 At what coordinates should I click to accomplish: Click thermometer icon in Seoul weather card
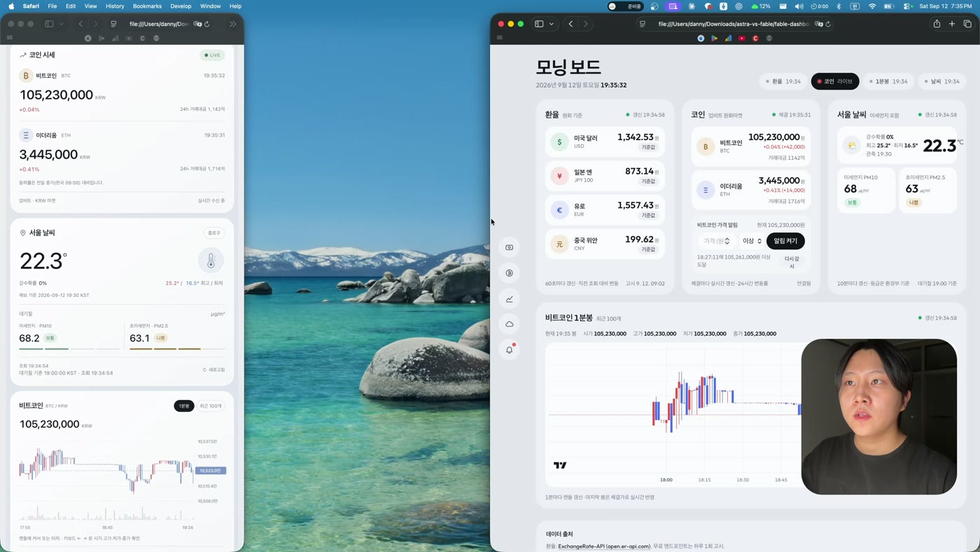pyautogui.click(x=211, y=261)
